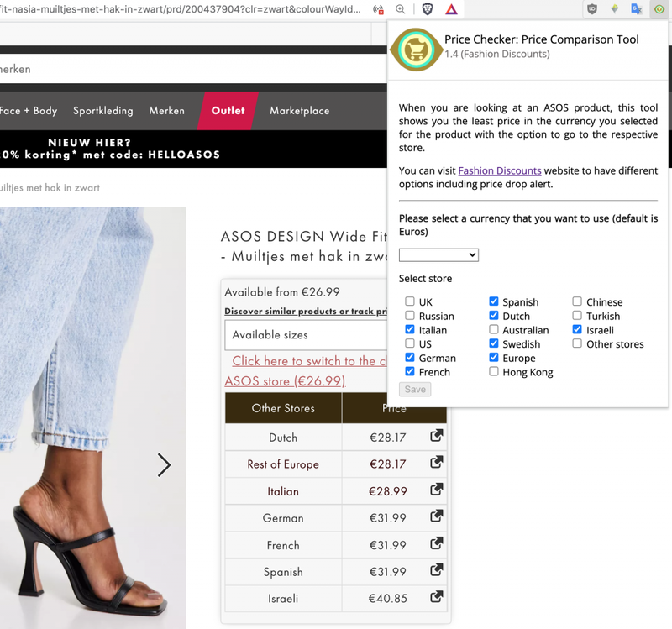Enable the UK store checkbox

tap(410, 301)
